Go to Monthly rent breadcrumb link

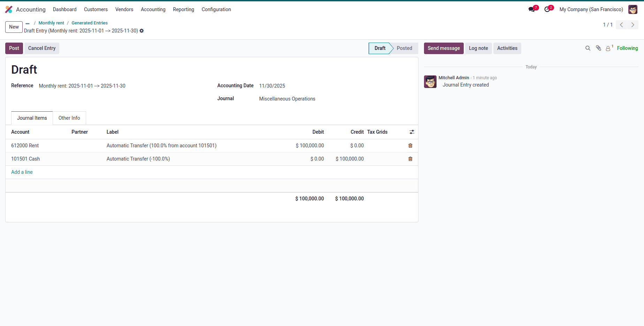(x=51, y=23)
